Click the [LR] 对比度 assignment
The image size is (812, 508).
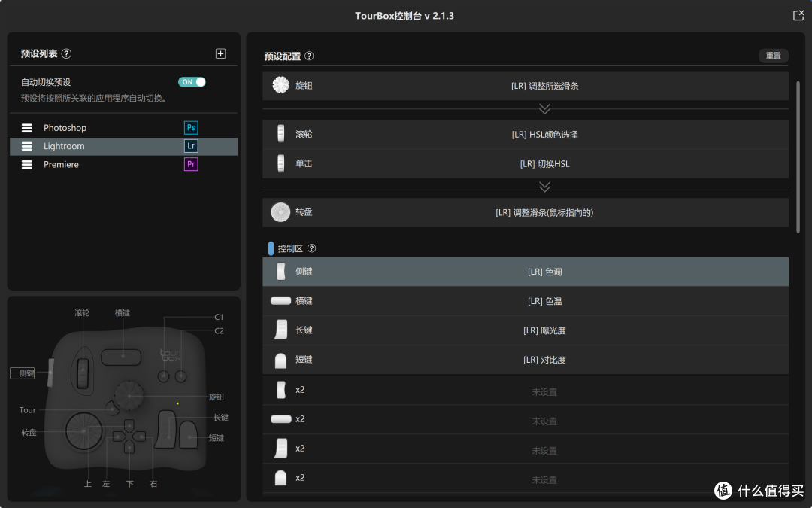click(x=544, y=360)
